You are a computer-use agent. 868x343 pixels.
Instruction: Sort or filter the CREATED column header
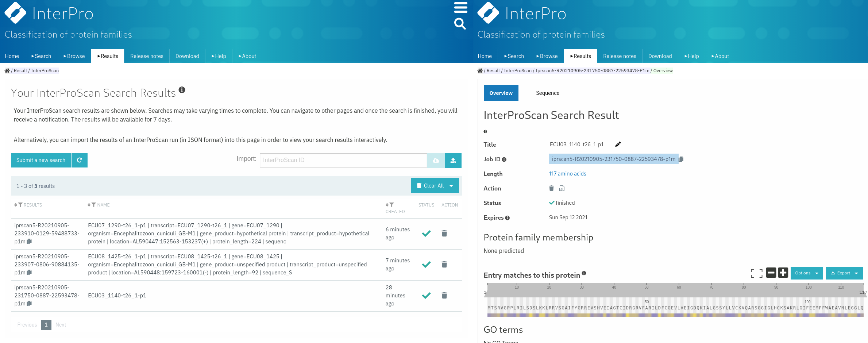pyautogui.click(x=395, y=208)
